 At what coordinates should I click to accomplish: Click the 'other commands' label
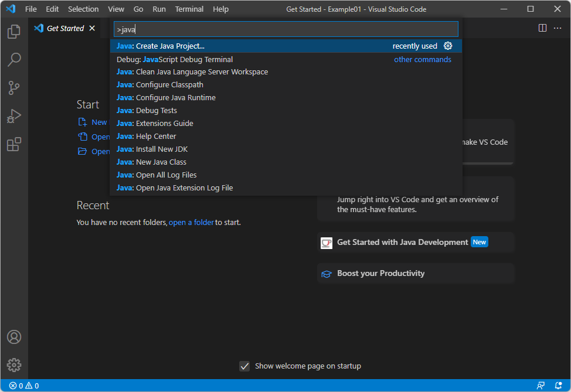click(x=423, y=59)
